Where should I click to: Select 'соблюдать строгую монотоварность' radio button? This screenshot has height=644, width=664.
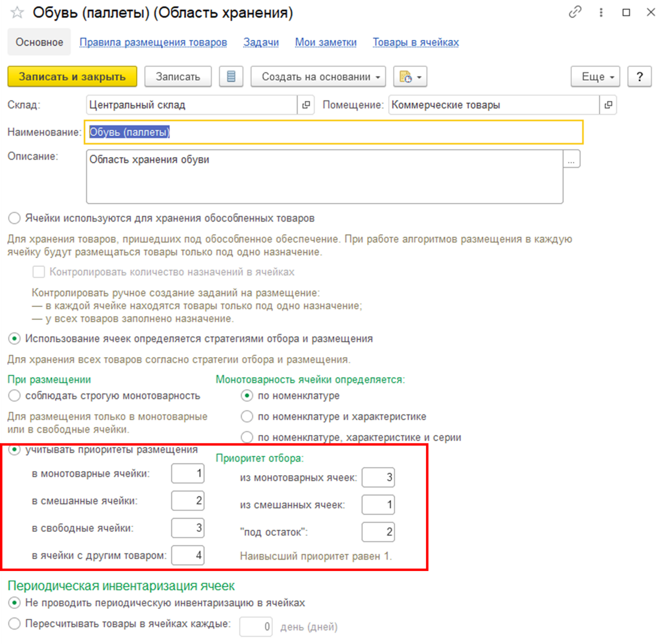(x=14, y=396)
